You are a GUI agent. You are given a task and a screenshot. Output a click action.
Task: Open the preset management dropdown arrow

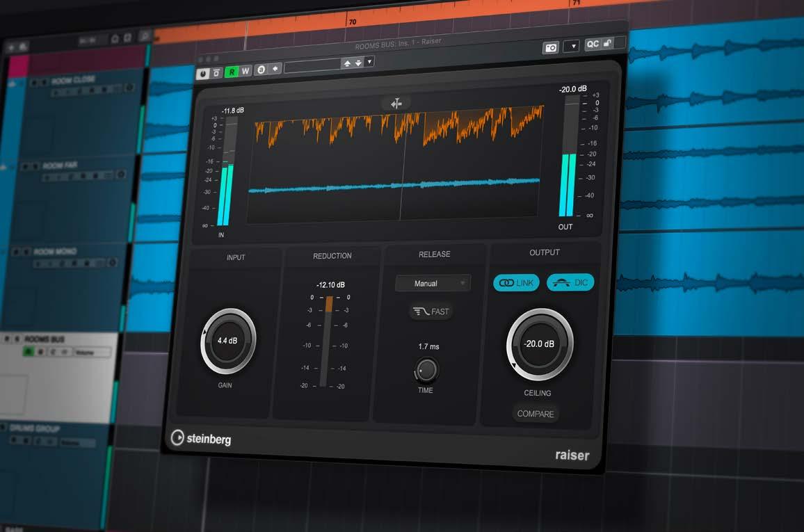pyautogui.click(x=369, y=61)
